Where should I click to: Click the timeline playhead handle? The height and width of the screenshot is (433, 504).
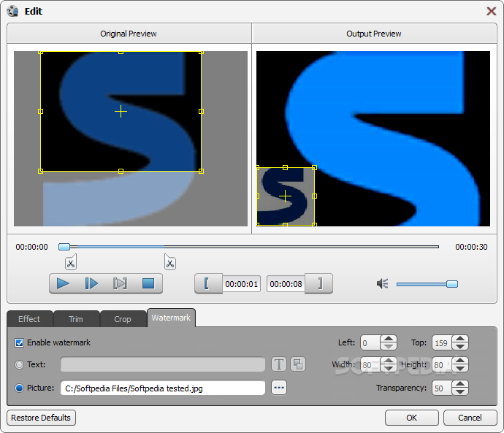click(x=64, y=247)
